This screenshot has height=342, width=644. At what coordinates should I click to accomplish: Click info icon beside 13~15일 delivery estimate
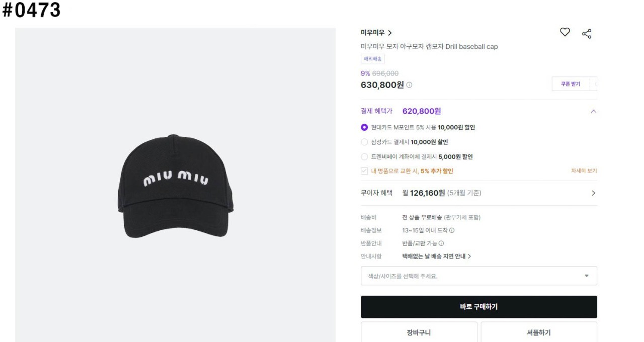452,230
